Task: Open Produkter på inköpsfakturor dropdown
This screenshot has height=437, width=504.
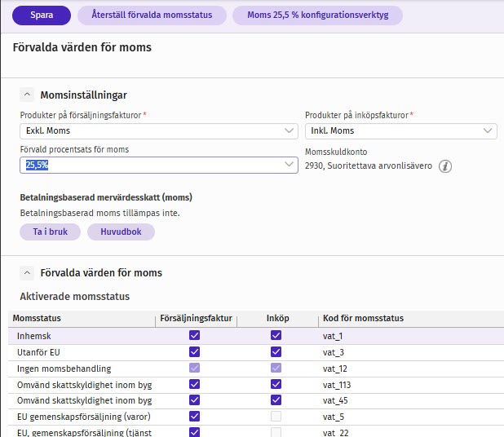Action: (400, 130)
